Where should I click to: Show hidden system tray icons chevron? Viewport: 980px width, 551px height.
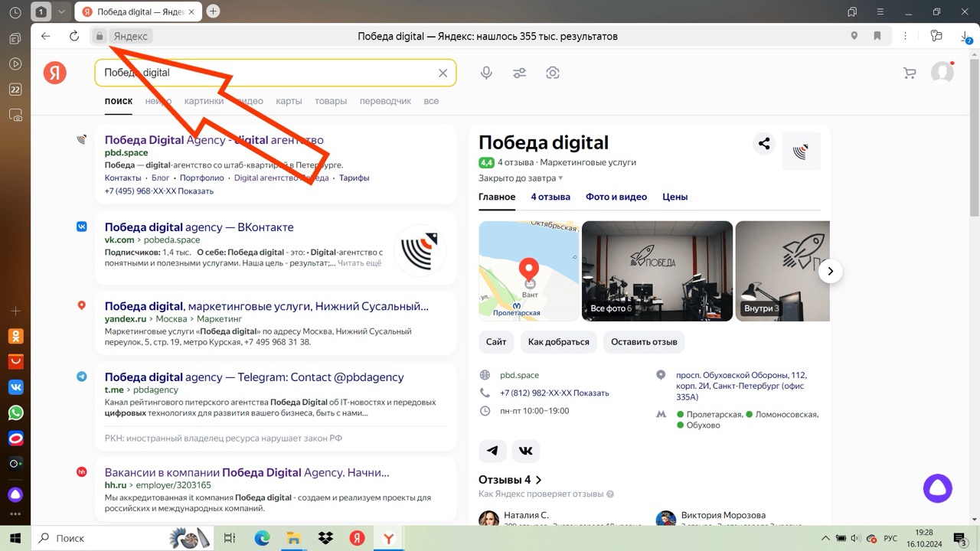pyautogui.click(x=825, y=538)
